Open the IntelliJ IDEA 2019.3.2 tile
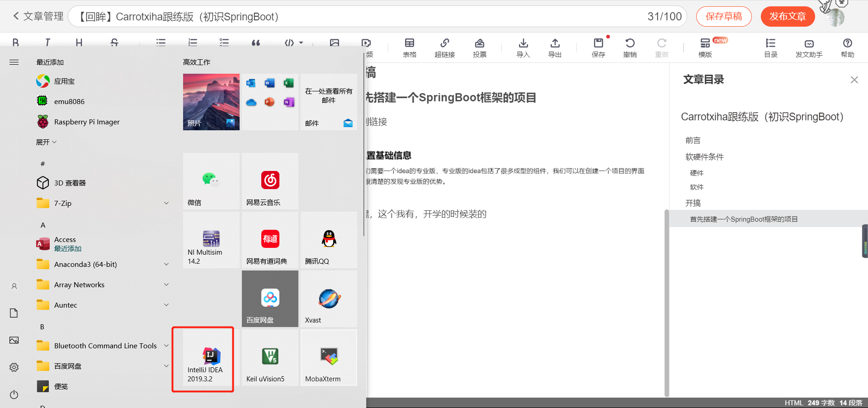 [x=211, y=357]
